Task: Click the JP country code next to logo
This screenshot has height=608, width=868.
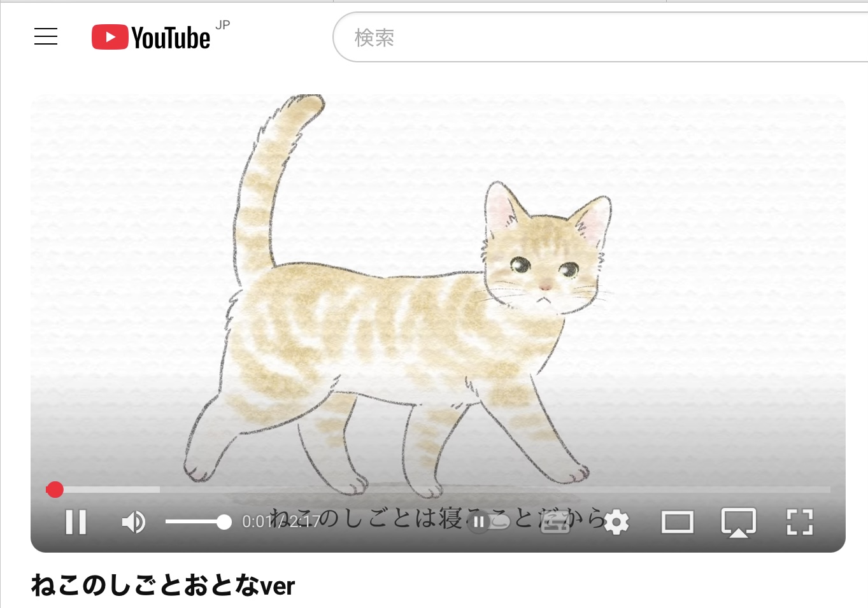Action: tap(222, 25)
